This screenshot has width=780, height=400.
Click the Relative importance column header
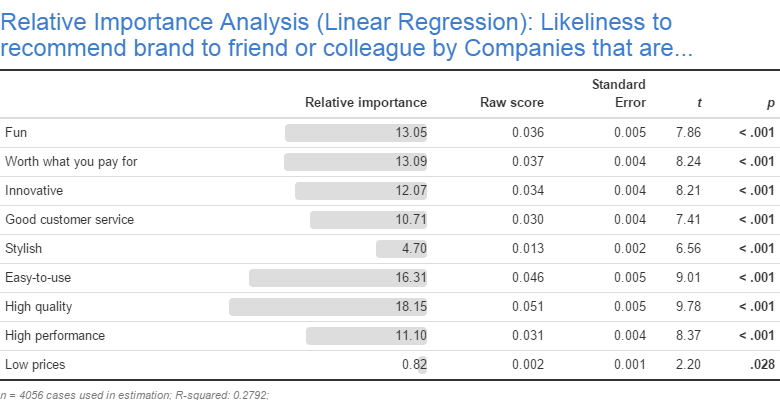click(365, 102)
